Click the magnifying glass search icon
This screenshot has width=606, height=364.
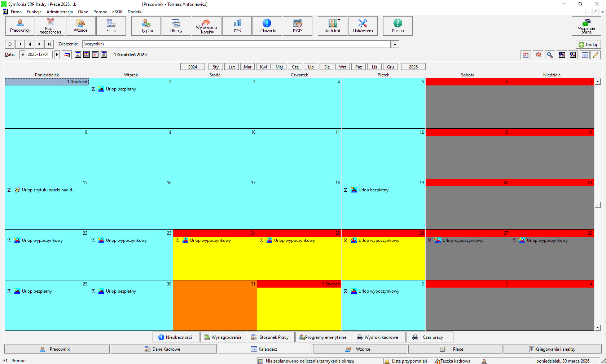550,55
